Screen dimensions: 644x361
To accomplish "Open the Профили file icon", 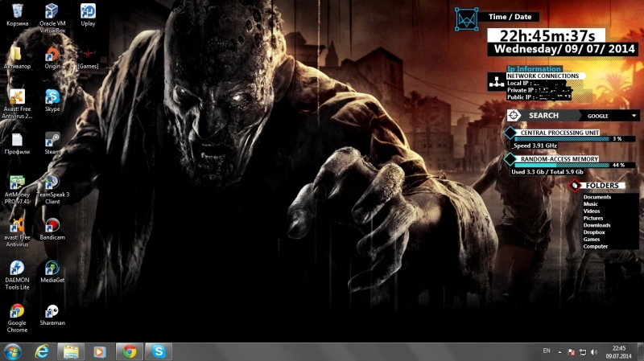I will 17,143.
